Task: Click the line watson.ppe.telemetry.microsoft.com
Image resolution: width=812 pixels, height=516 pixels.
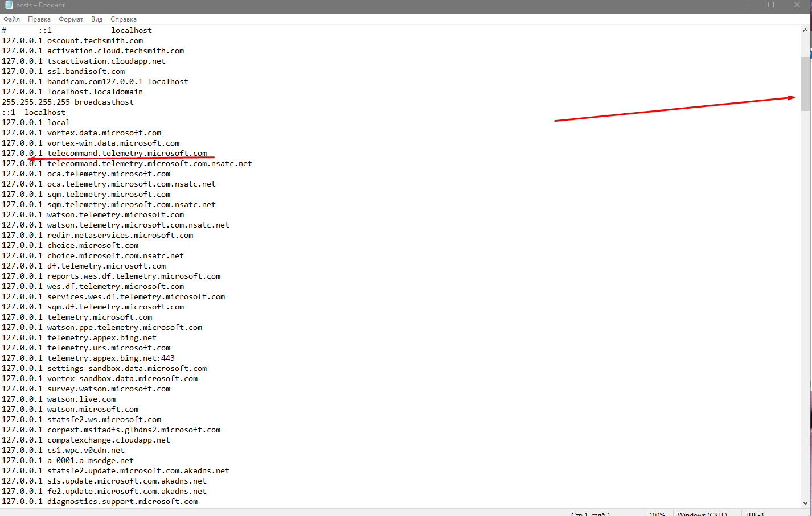Action: 102,328
